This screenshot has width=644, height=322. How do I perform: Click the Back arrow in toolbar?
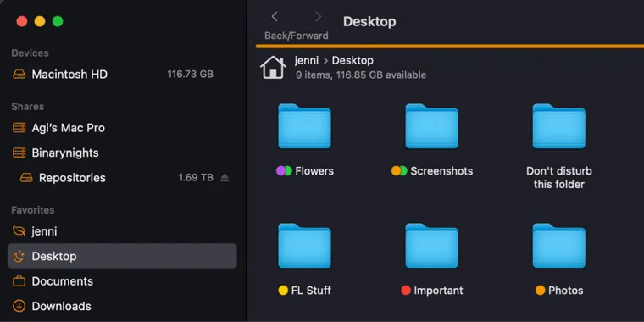(275, 16)
